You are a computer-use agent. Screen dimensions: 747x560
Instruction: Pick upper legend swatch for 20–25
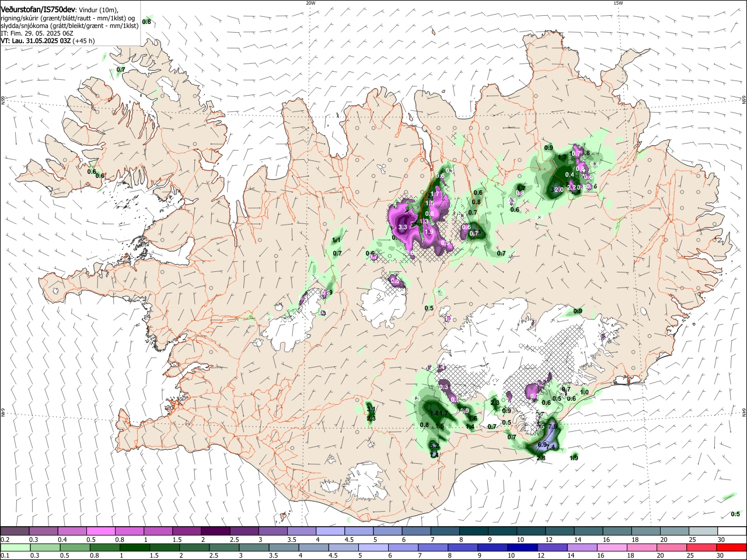pyautogui.click(x=675, y=531)
